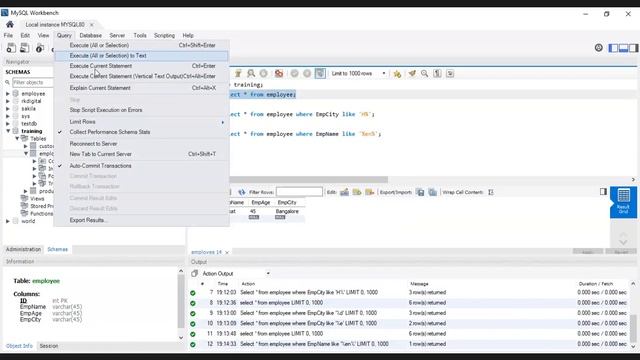Open the Limit Rows submenu

click(142, 122)
